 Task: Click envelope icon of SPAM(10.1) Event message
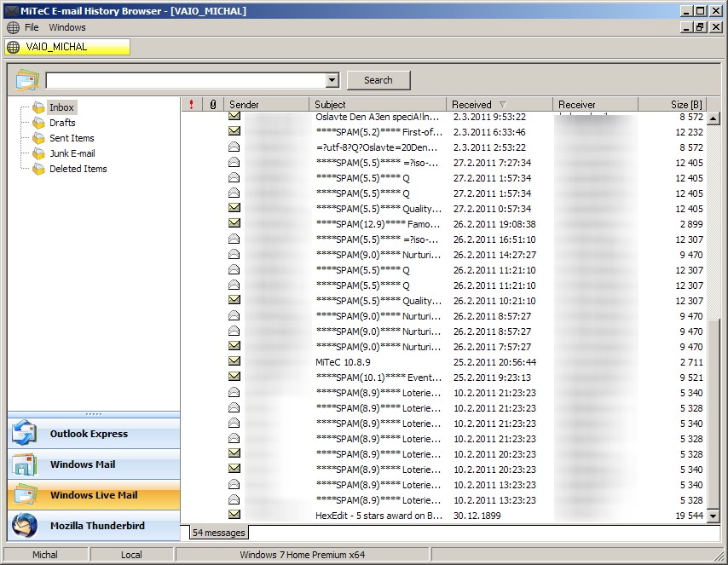click(234, 376)
